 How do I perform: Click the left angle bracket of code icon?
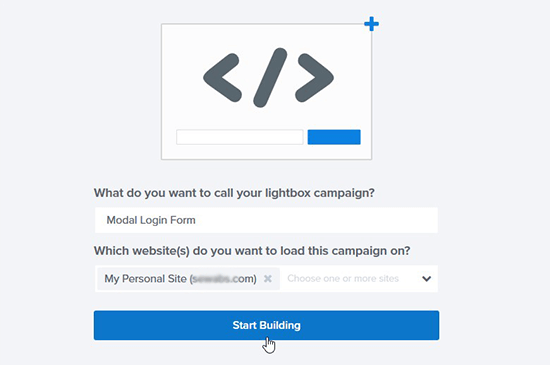[x=222, y=77]
